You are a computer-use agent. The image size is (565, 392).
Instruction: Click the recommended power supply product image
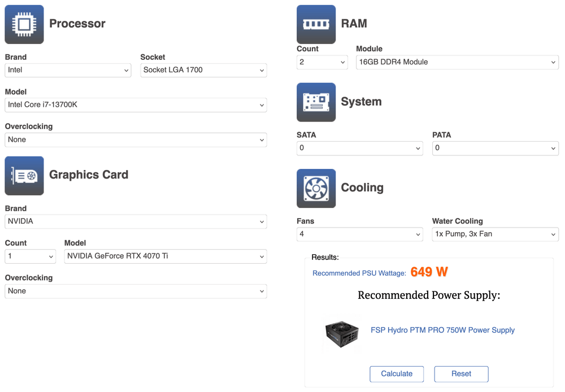tap(342, 333)
